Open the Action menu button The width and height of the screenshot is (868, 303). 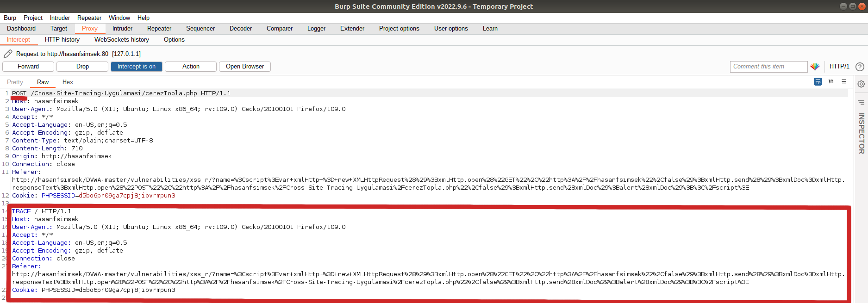tap(191, 67)
